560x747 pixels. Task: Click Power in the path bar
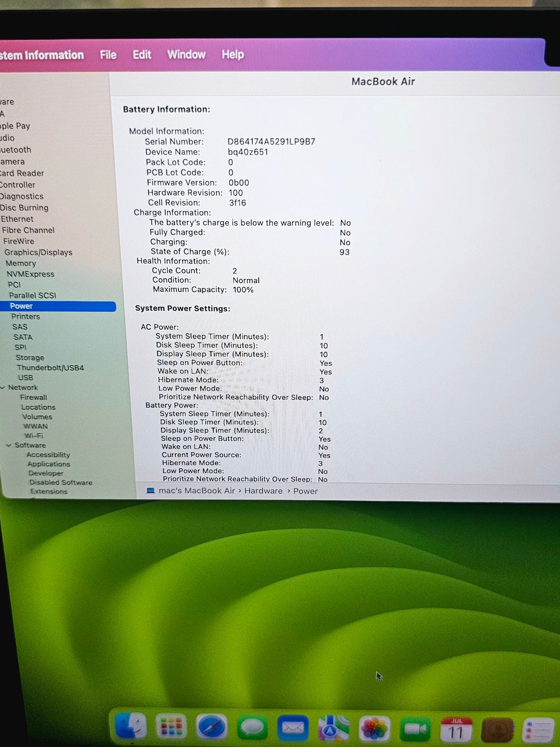[x=306, y=491]
